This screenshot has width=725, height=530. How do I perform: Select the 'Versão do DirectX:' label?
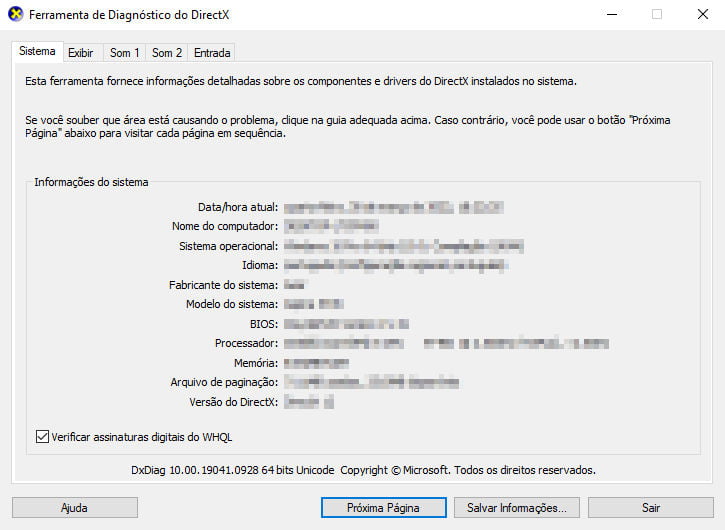point(233,402)
